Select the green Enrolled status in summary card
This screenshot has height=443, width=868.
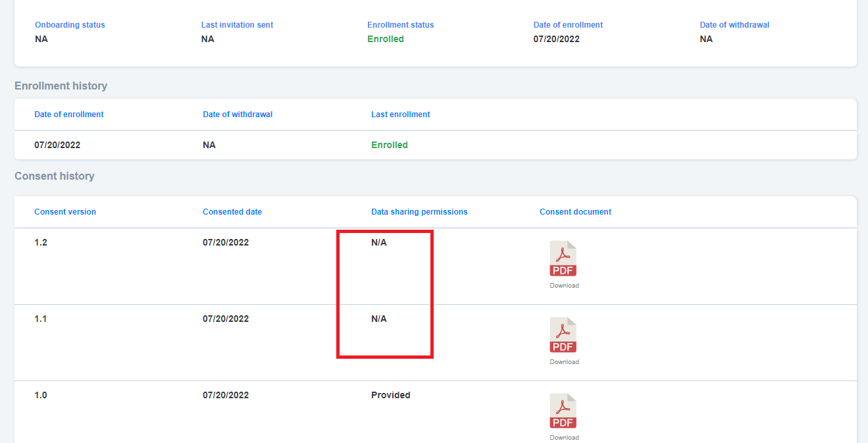pos(386,39)
